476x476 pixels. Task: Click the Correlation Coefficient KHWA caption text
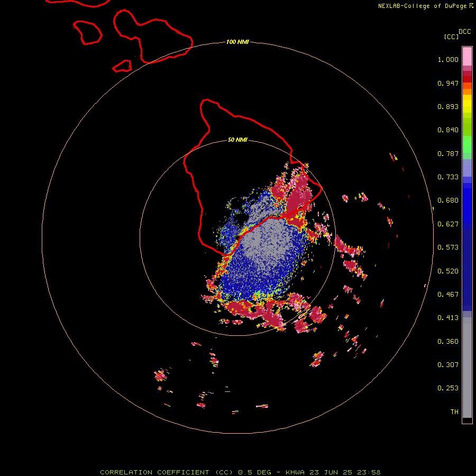[240, 472]
